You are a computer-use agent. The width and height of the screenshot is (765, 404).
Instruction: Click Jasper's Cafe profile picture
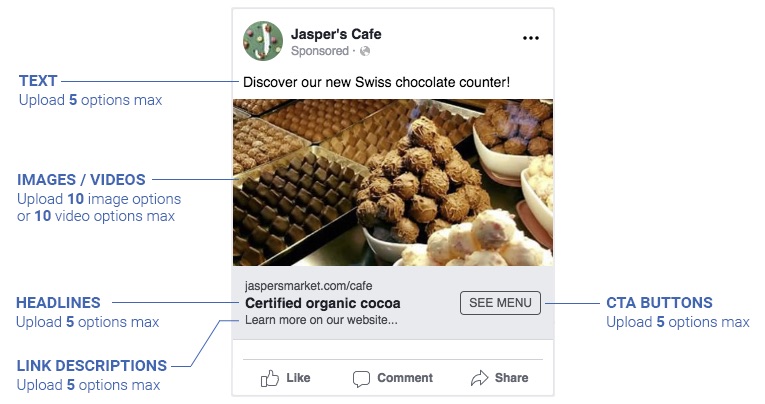[262, 41]
